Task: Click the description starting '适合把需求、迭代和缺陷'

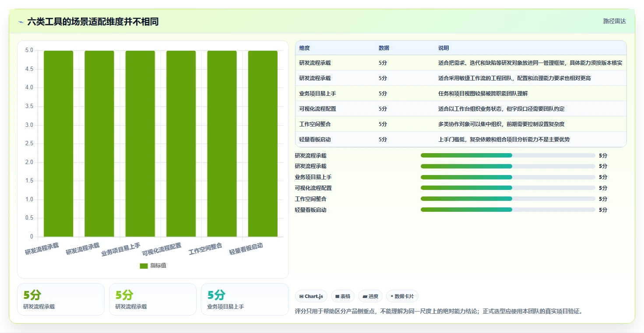Action: click(530, 63)
